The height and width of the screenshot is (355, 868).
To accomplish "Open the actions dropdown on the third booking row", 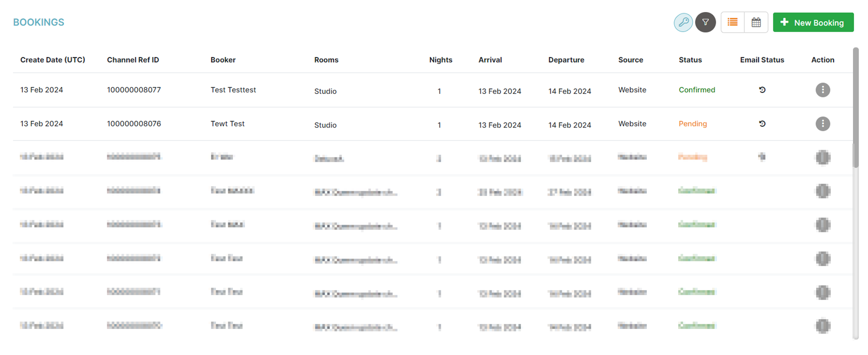I will click(x=823, y=157).
